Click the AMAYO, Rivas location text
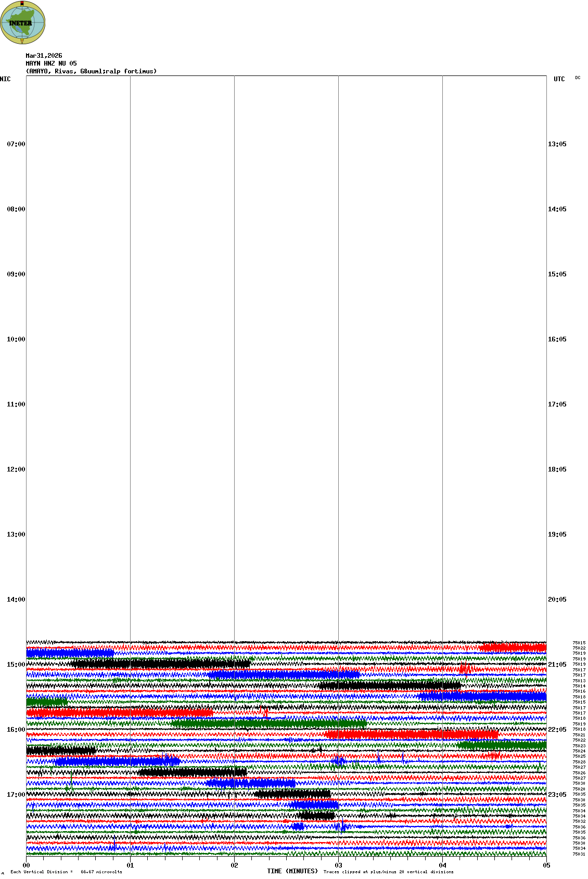The height and width of the screenshot is (879, 588). pyautogui.click(x=91, y=71)
